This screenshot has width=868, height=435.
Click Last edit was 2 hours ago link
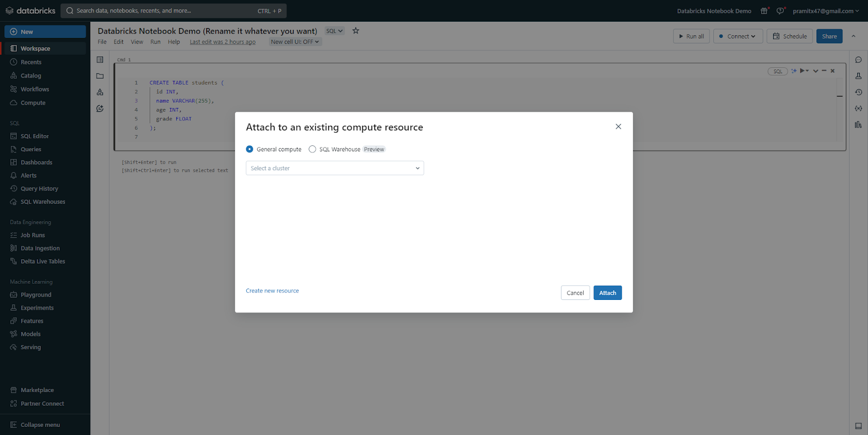pos(222,42)
